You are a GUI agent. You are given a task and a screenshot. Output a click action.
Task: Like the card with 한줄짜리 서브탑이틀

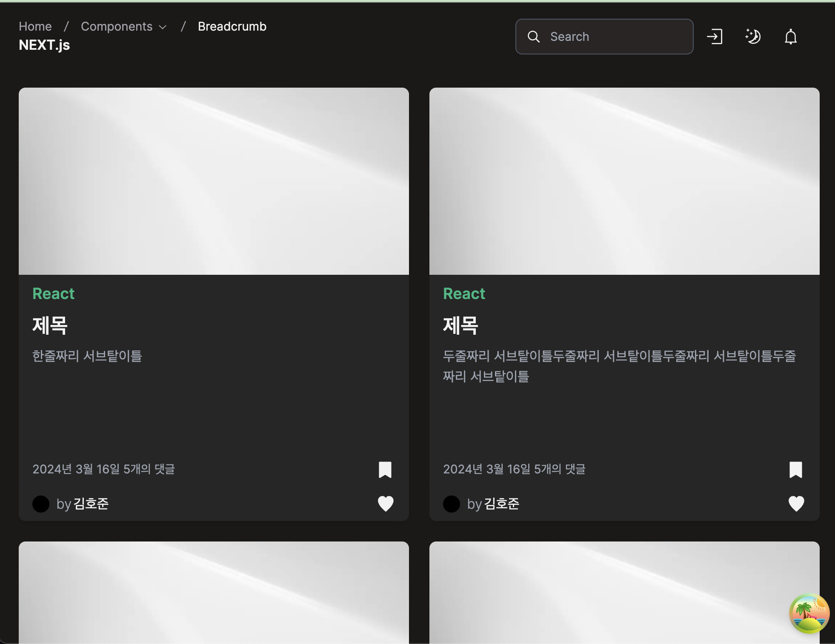pyautogui.click(x=386, y=504)
